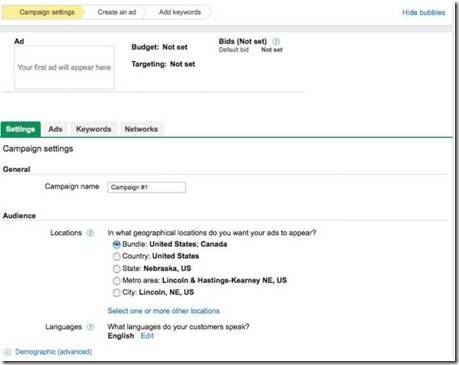The image size is (459, 365).
Task: Go to Create an ad step
Action: 117,12
